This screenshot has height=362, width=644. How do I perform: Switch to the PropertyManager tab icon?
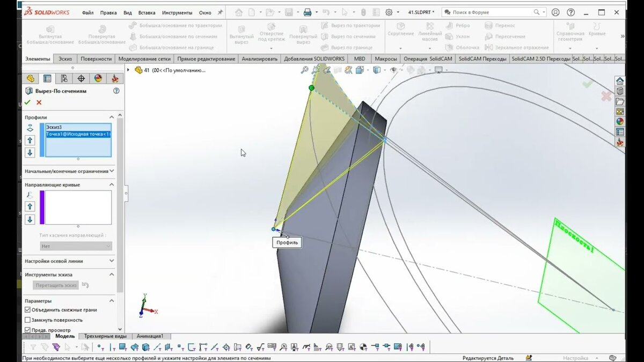click(47, 78)
